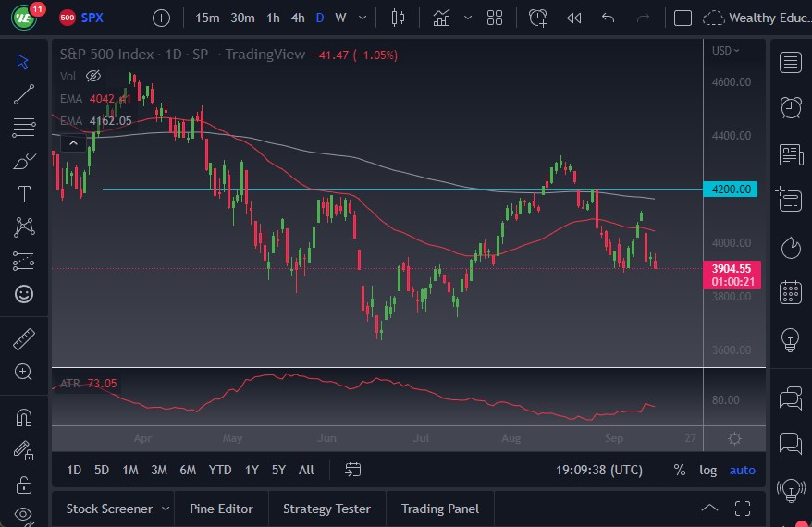
Task: Click the replay rewind icon
Action: (573, 18)
